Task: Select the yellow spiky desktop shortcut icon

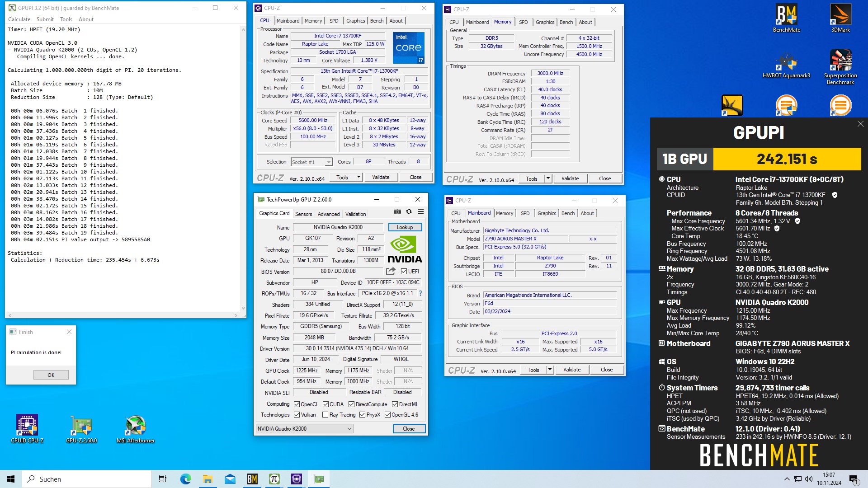Action: (732, 105)
